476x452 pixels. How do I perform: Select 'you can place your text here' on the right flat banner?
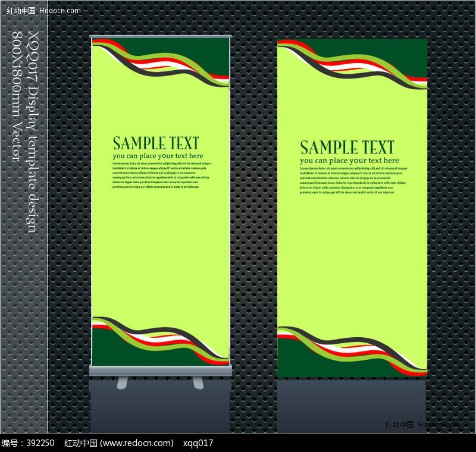pos(349,161)
